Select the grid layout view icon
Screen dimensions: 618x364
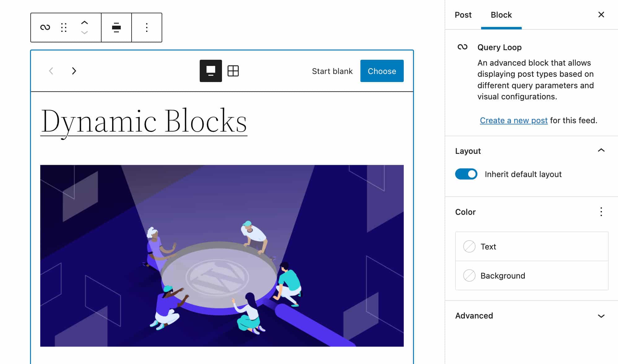[233, 71]
